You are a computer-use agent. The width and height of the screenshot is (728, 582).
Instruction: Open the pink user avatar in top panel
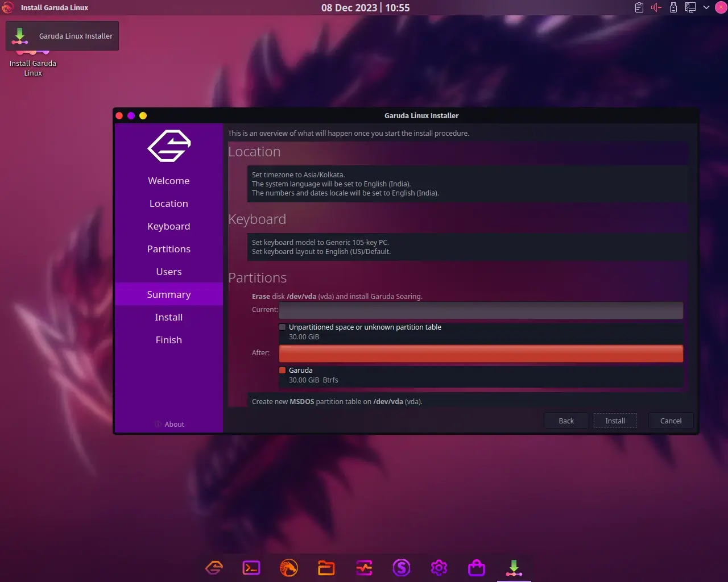[720, 7]
